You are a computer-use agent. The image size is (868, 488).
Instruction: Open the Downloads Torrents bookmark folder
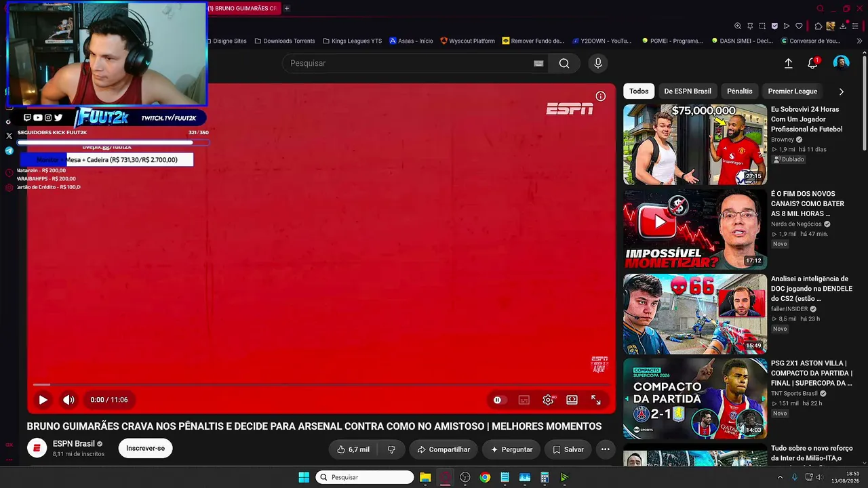[x=285, y=41]
